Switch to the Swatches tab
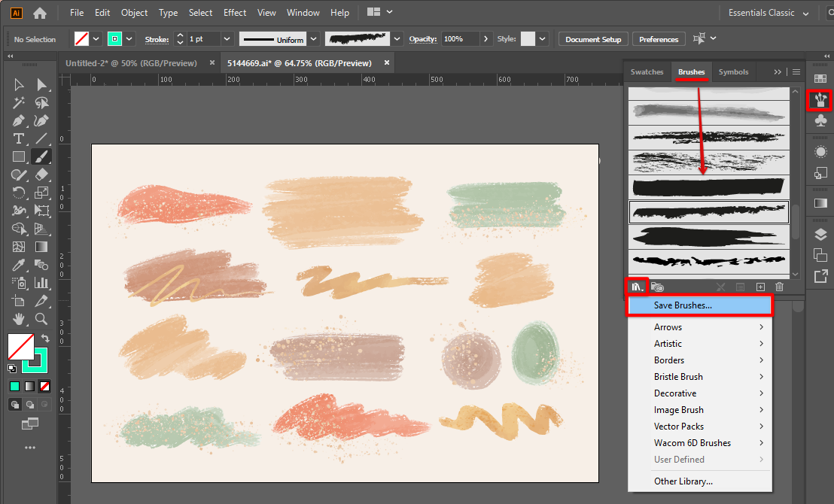 647,72
